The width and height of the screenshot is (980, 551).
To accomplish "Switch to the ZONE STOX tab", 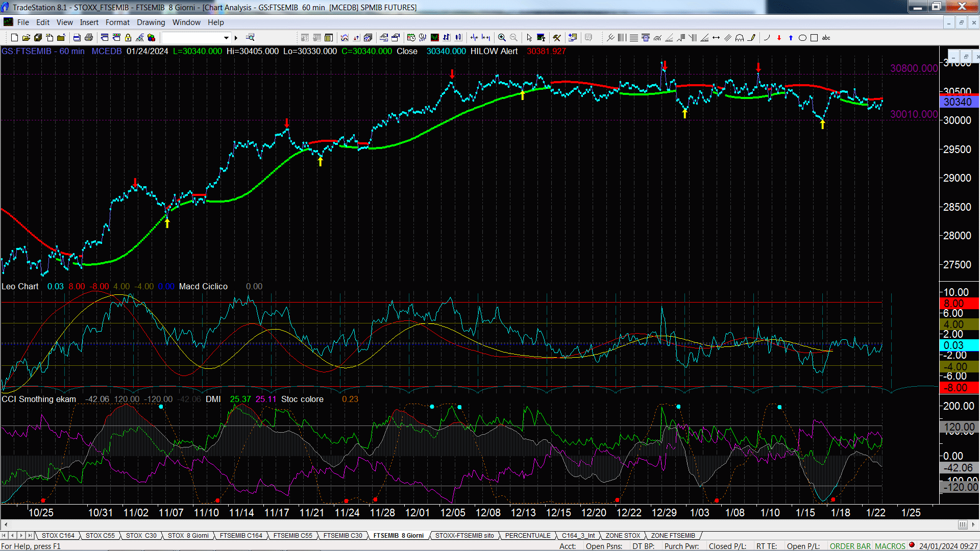I will pos(623,536).
